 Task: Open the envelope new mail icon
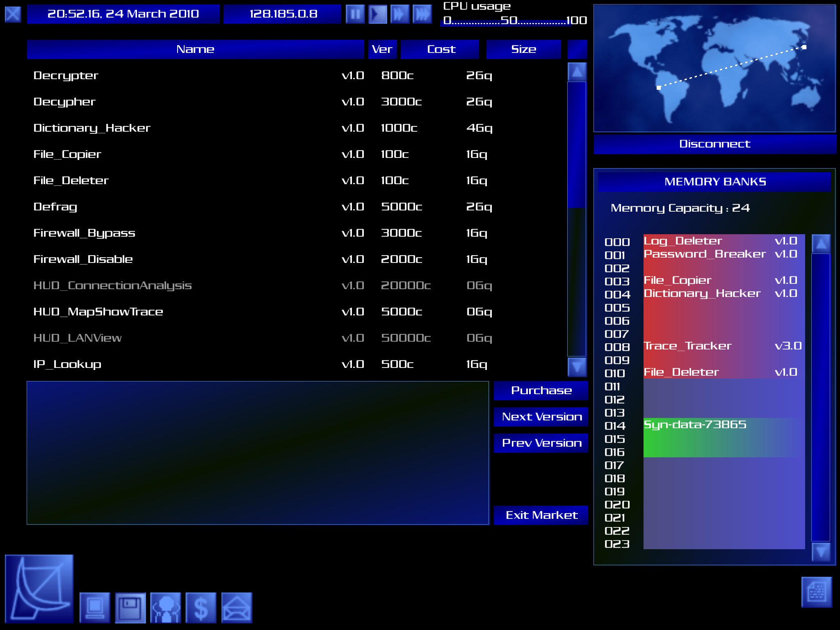coord(237,607)
